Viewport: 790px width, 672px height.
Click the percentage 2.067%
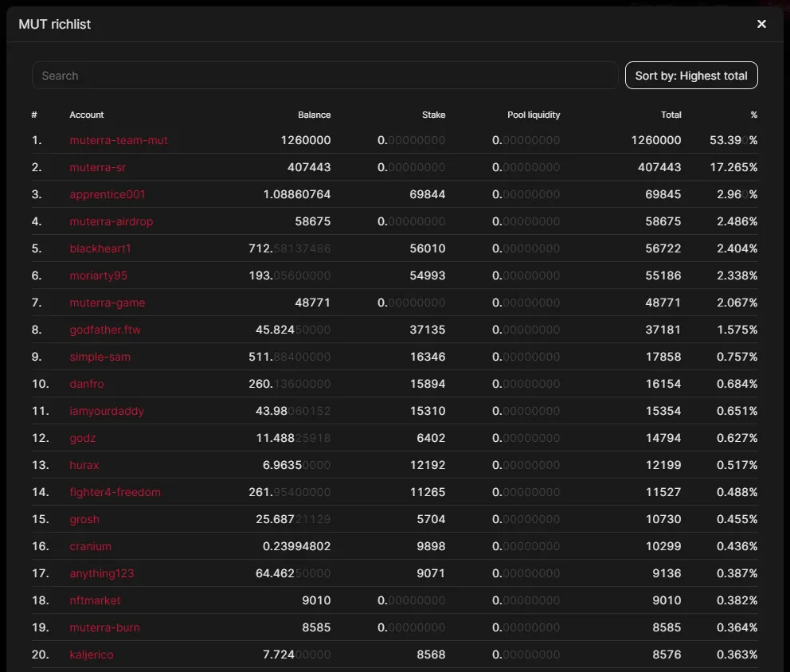737,303
